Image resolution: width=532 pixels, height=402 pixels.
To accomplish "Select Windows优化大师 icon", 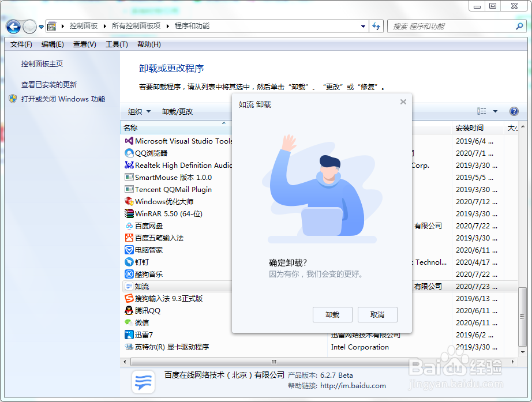I will click(x=129, y=201).
